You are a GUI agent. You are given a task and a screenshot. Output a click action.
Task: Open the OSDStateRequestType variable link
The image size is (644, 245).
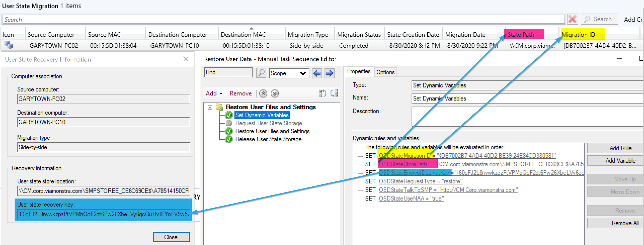point(421,181)
